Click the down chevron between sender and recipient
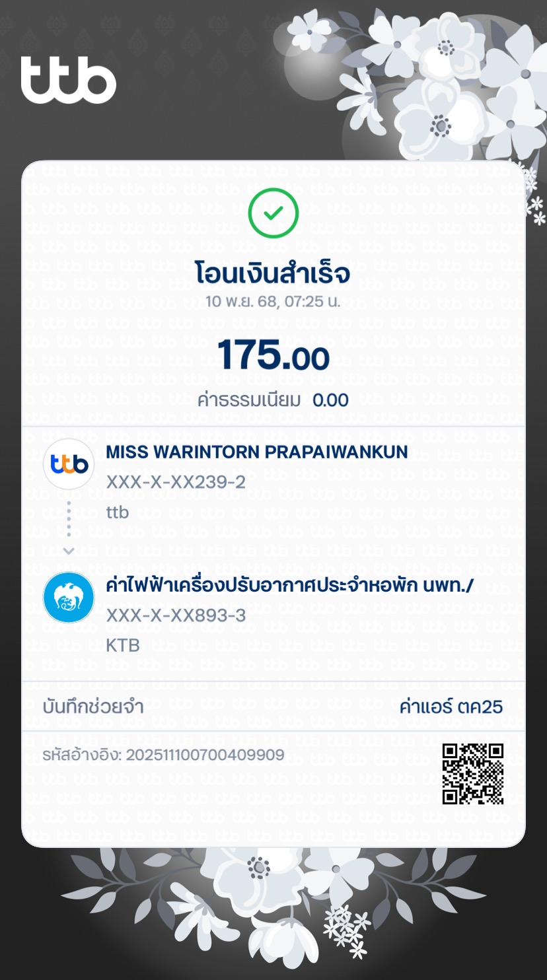The image size is (547, 980). tap(69, 551)
